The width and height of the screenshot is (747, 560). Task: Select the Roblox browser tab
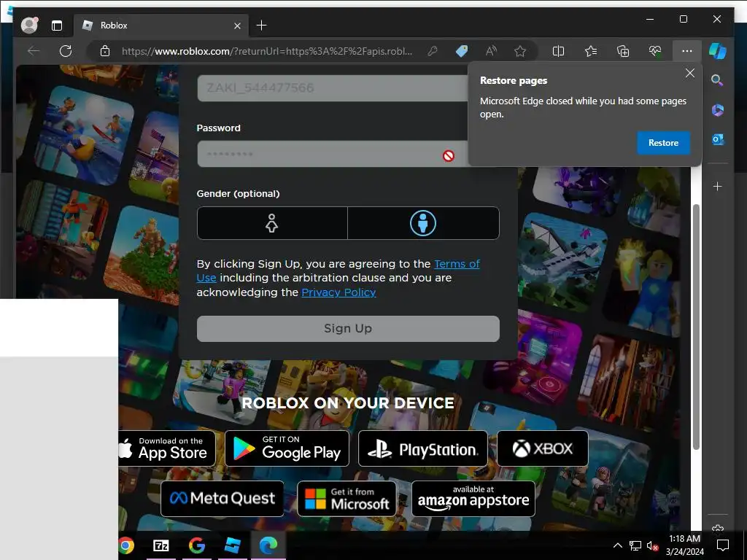[161, 26]
